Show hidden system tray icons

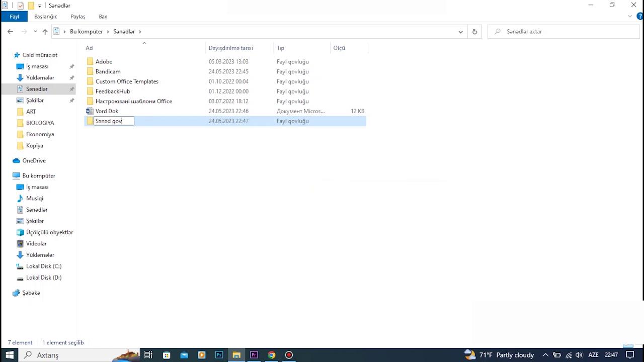[545, 355]
